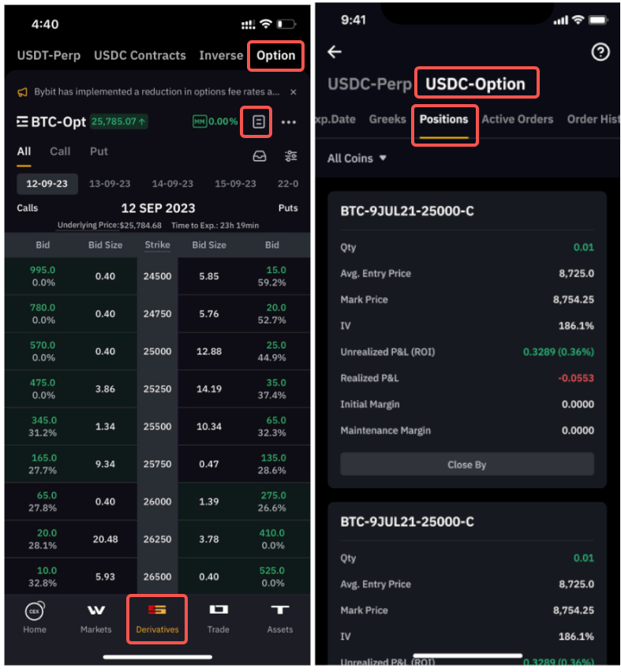Switch to the Option tab
This screenshot has width=621, height=672.
click(x=276, y=55)
